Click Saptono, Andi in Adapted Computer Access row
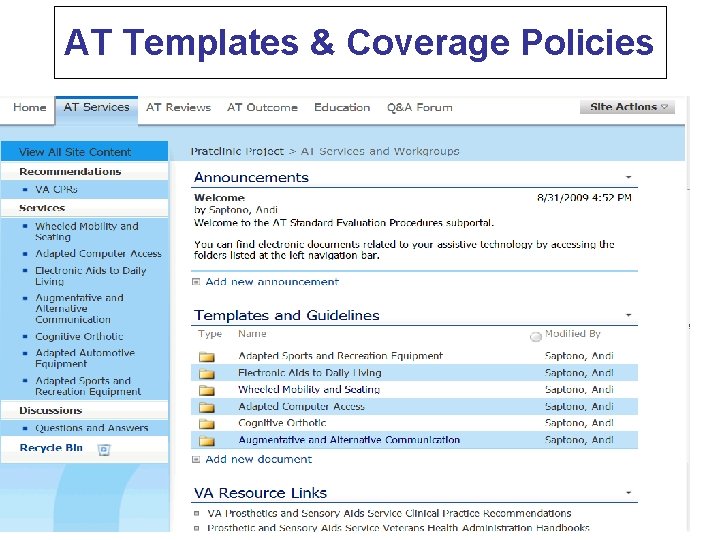 579,406
